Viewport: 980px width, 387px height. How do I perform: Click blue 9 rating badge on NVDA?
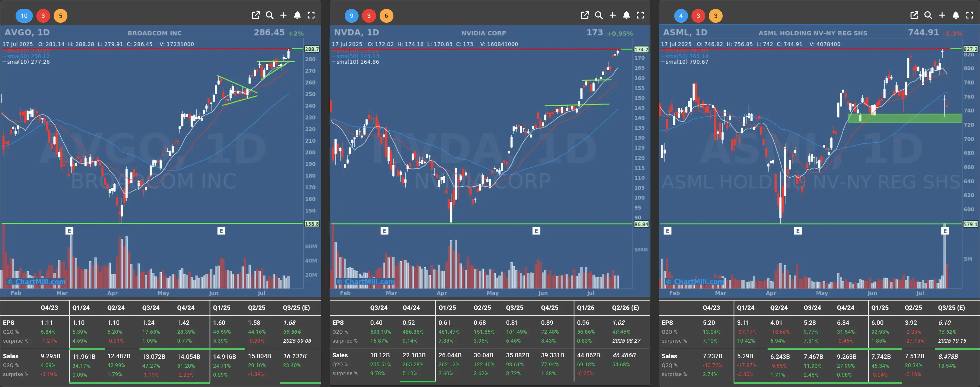tap(352, 16)
